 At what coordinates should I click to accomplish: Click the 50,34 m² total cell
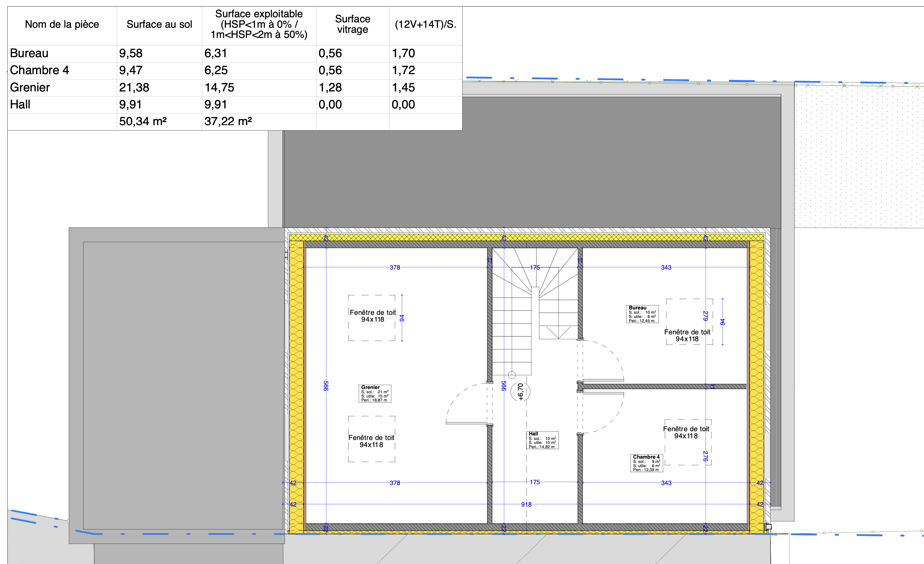[x=143, y=121]
